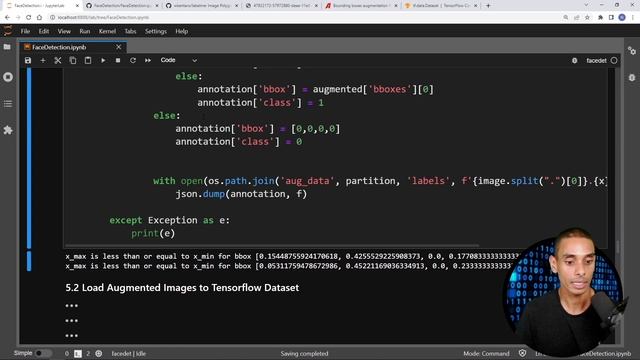The image size is (640, 360).
Task: Click the 5.2 Load Augmented Images to Tensorflow Dataset heading
Action: click(182, 288)
